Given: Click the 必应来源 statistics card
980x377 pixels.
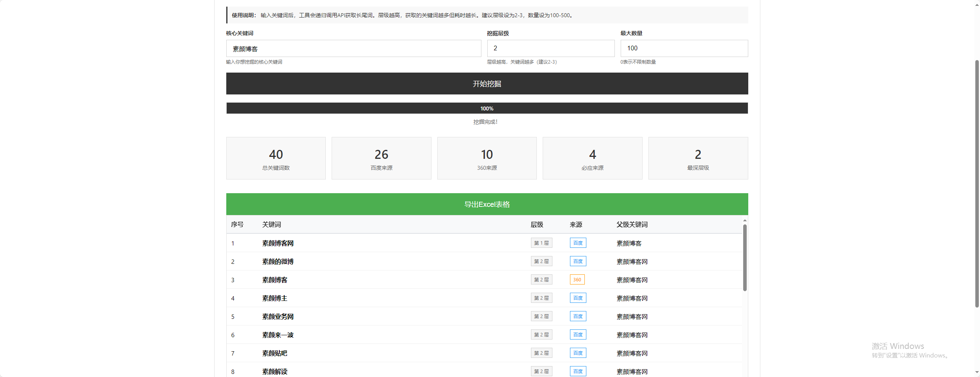Looking at the screenshot, I should [592, 158].
